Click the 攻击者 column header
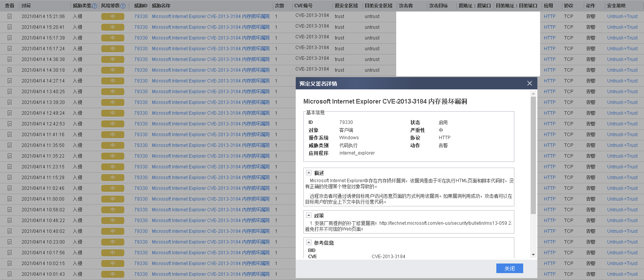Viewport: 644px width, 280px height. pos(406,6)
